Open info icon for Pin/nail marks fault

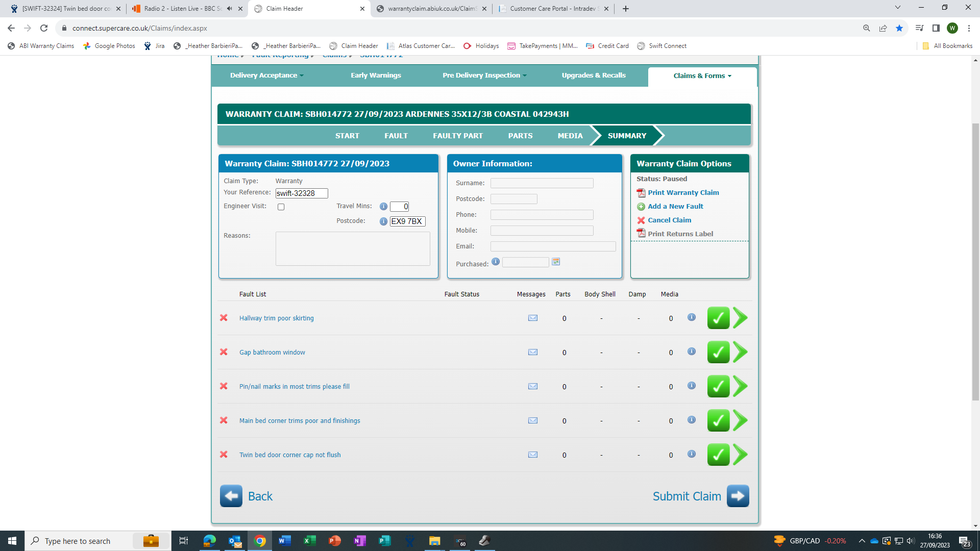click(x=691, y=386)
